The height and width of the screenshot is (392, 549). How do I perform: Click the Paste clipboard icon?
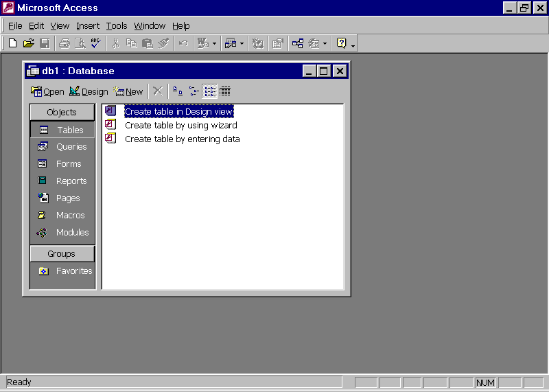click(x=147, y=43)
